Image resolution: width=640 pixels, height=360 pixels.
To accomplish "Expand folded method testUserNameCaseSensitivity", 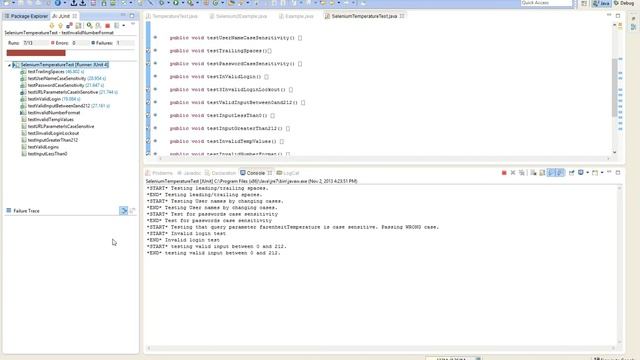I will (x=155, y=38).
